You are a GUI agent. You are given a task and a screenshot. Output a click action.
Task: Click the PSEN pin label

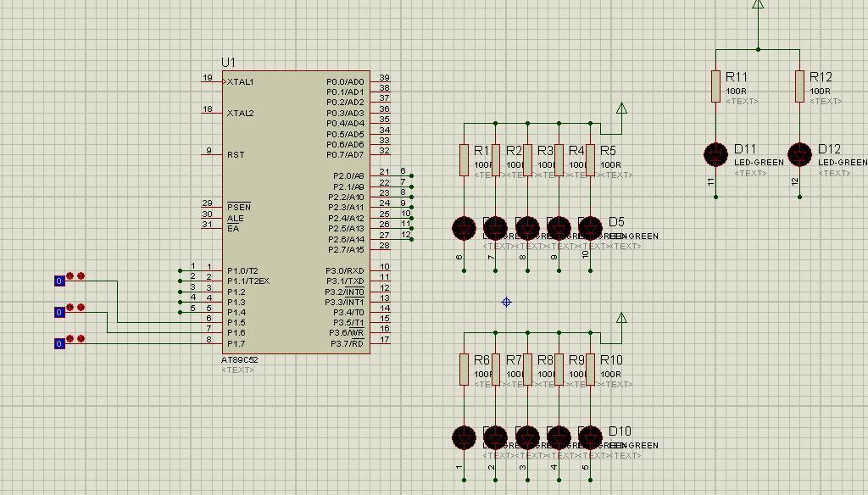click(x=239, y=207)
